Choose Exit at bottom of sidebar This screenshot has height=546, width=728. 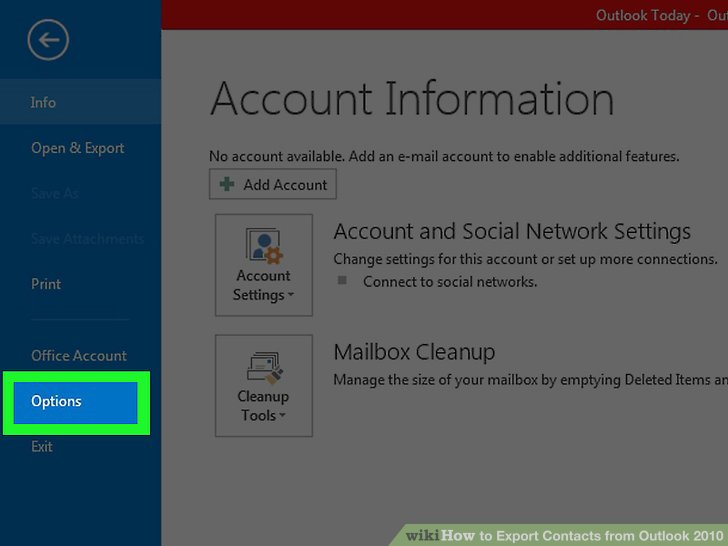pos(42,447)
